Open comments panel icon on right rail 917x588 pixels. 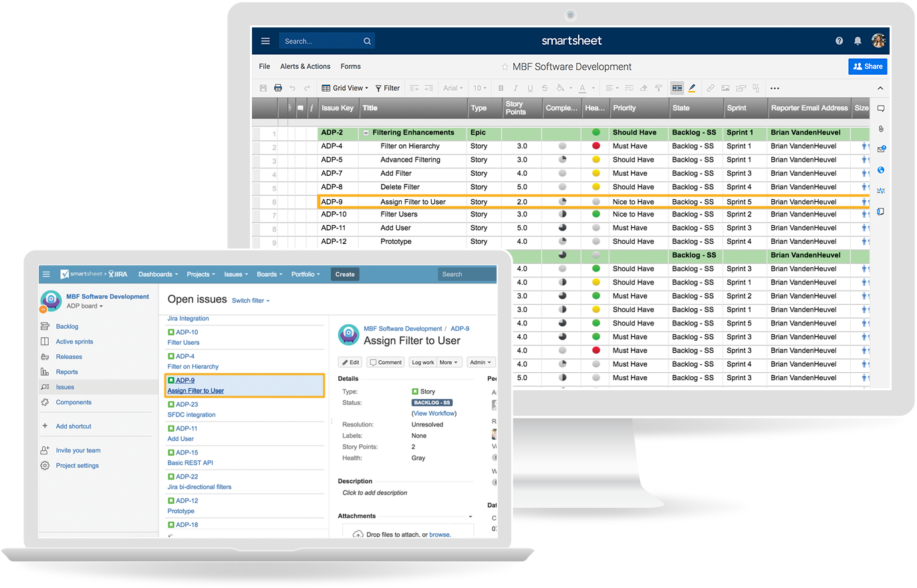[x=881, y=108]
